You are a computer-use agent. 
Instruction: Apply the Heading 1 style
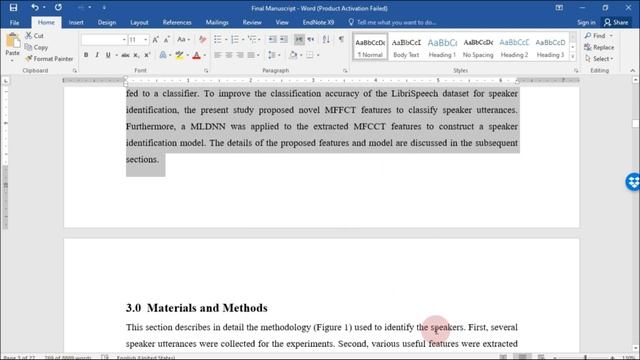(x=442, y=47)
